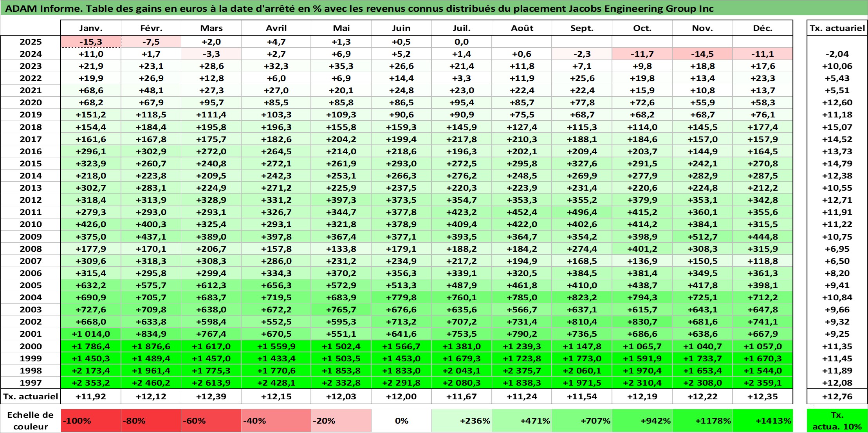Click the overall actuarial rate +12,76
The height and width of the screenshot is (433, 868).
[837, 396]
